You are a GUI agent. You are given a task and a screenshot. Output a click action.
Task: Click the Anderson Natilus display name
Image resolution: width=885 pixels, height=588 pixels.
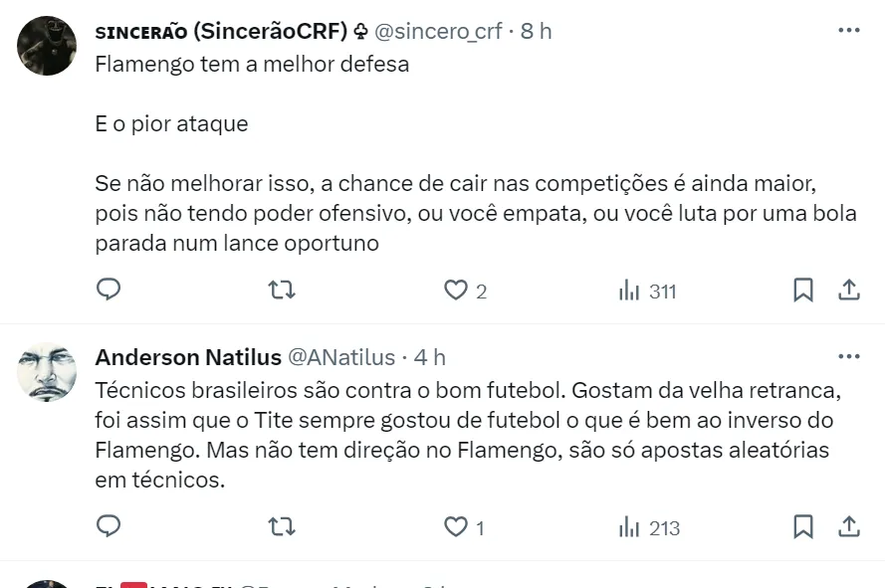(188, 357)
